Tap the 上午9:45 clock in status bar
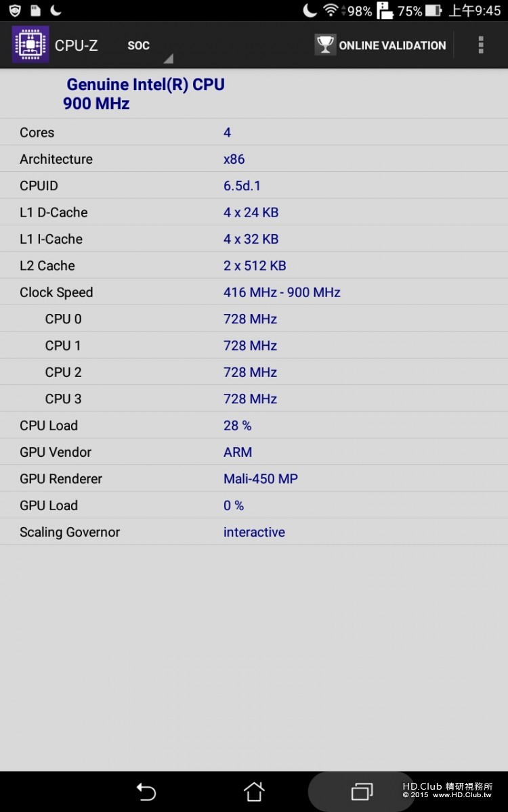The height and width of the screenshot is (812, 508). (x=475, y=11)
